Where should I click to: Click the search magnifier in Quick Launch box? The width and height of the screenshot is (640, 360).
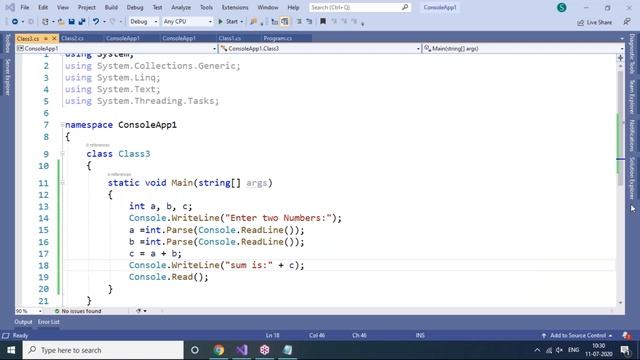pyautogui.click(x=405, y=7)
